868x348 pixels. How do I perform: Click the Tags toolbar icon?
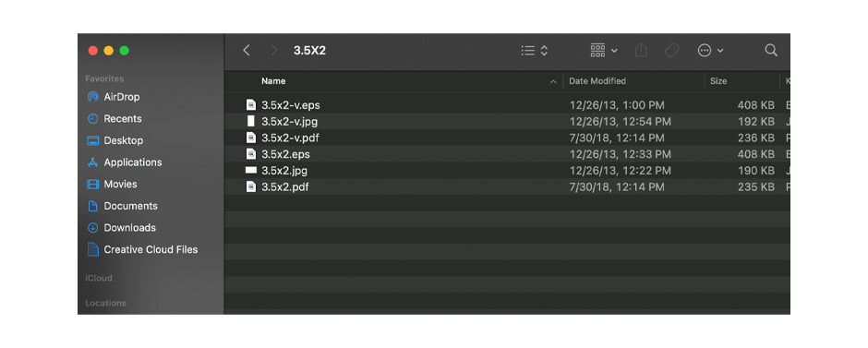coord(671,51)
